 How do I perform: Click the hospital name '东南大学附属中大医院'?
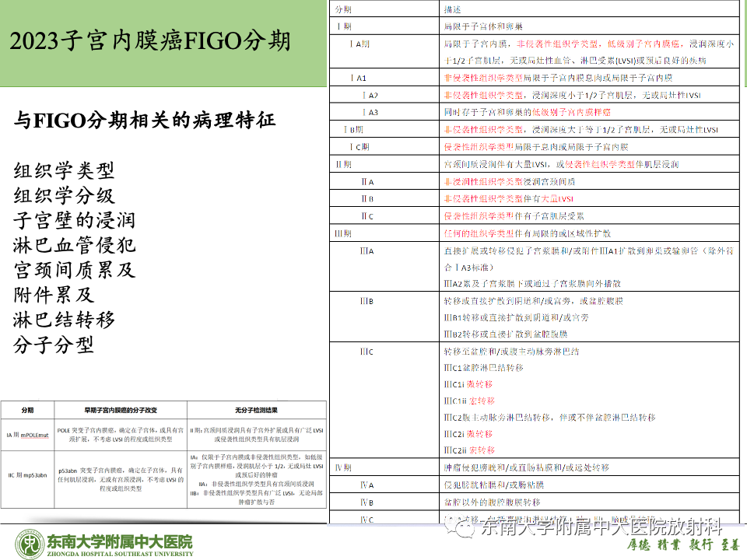click(x=120, y=541)
